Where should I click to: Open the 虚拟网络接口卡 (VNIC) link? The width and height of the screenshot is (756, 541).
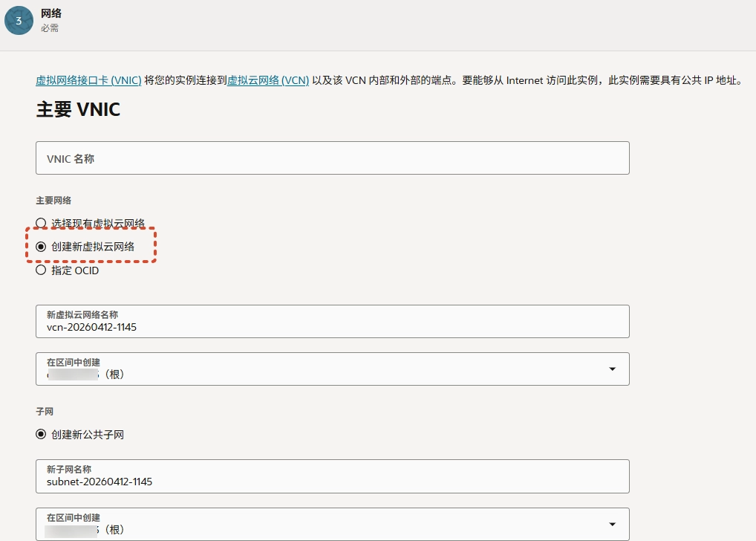(88, 80)
